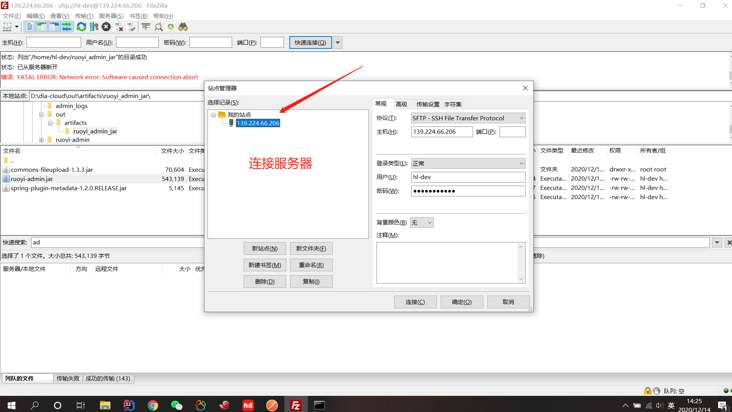Toggle the local directory tree icon
Image resolution: width=732 pixels, height=412 pixels.
[x=42, y=27]
